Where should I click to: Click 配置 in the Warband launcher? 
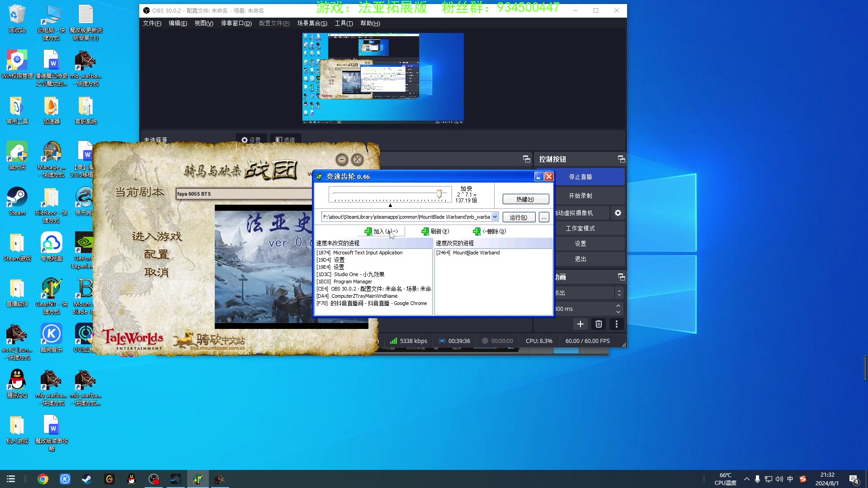[156, 254]
